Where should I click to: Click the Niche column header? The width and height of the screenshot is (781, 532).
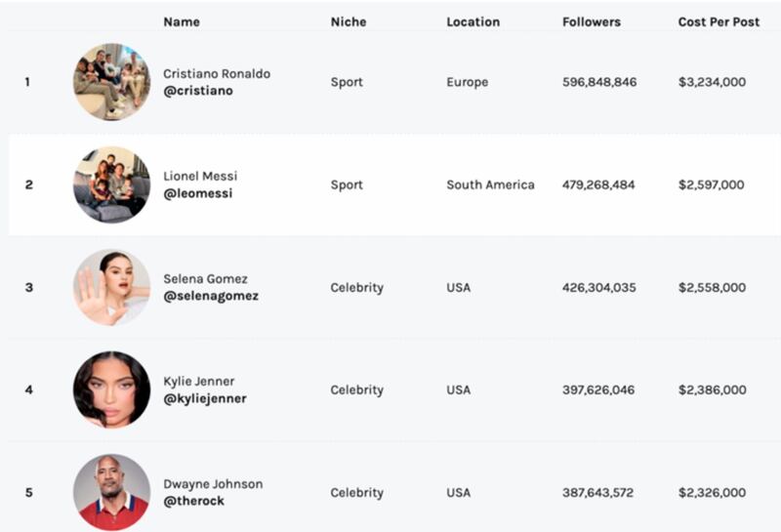point(349,21)
